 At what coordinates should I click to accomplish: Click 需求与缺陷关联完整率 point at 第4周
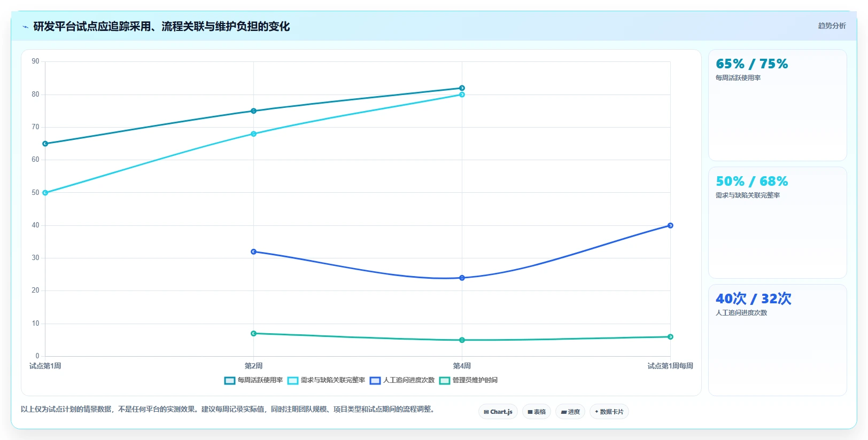pos(462,95)
